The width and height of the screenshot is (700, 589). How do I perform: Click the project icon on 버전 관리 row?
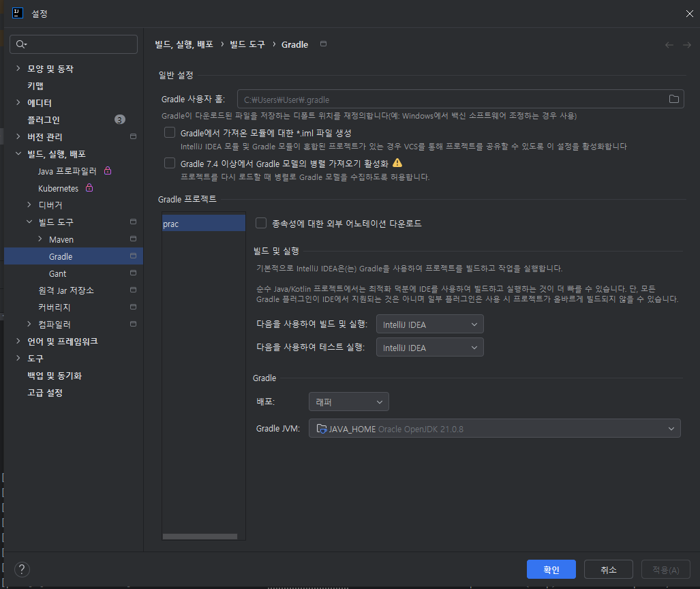(x=133, y=136)
